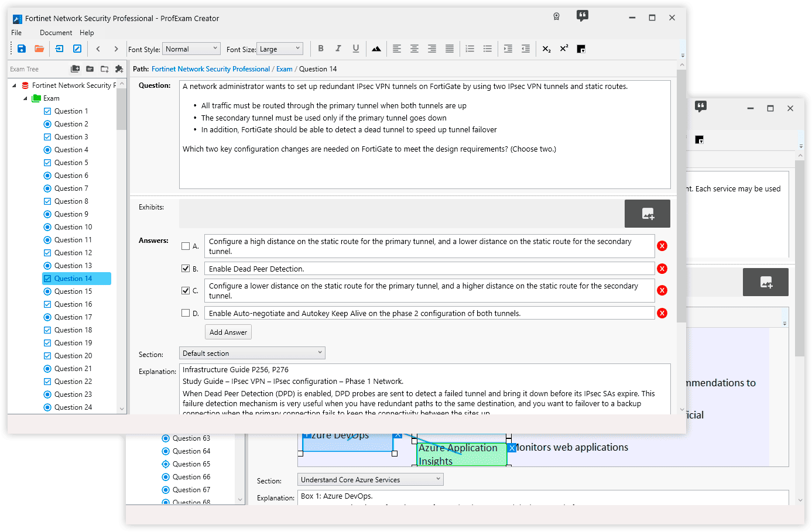The image size is (812, 532).
Task: Justify text alignment
Action: tap(450, 49)
